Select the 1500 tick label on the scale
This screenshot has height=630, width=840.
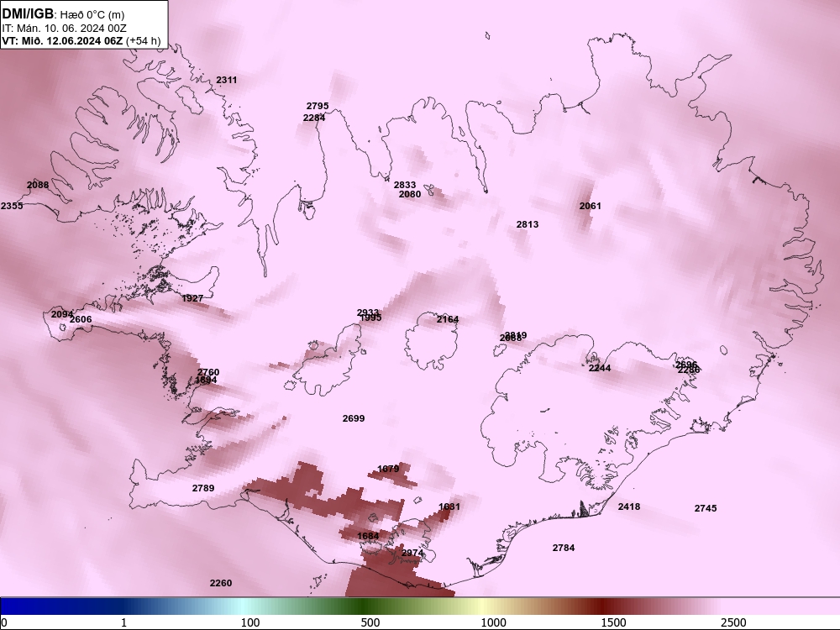coord(613,622)
